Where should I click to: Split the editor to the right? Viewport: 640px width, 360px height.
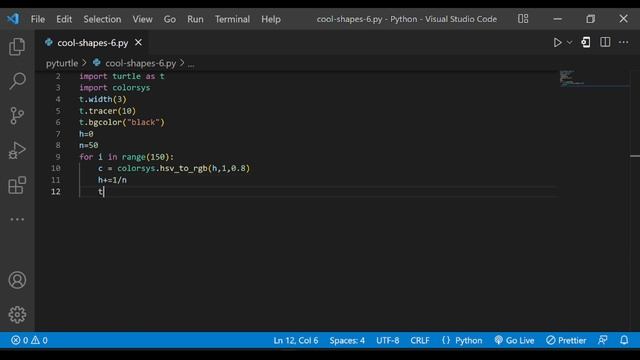coord(605,42)
